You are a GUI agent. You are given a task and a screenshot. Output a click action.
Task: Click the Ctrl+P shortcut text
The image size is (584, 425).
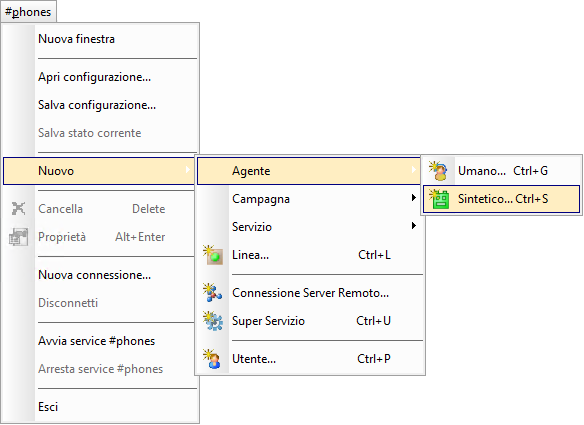(374, 359)
